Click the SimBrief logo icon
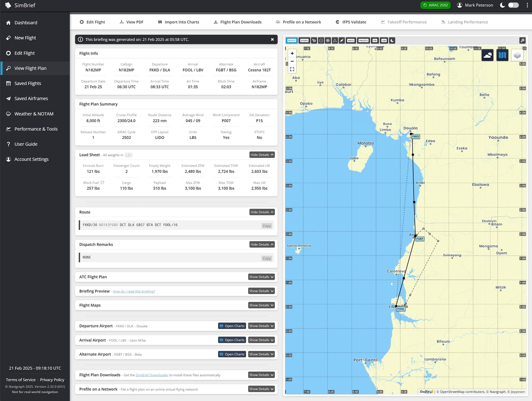The width and height of the screenshot is (532, 401). 8,5
